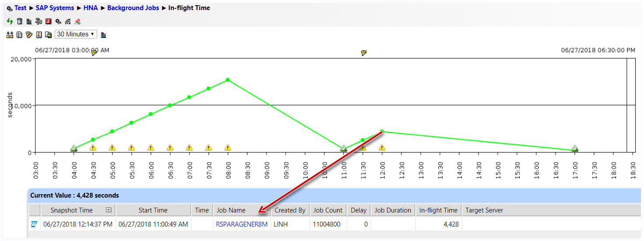Open the gears settings icon in the toolbar
Viewport: 644px width, 241px height.
click(58, 21)
